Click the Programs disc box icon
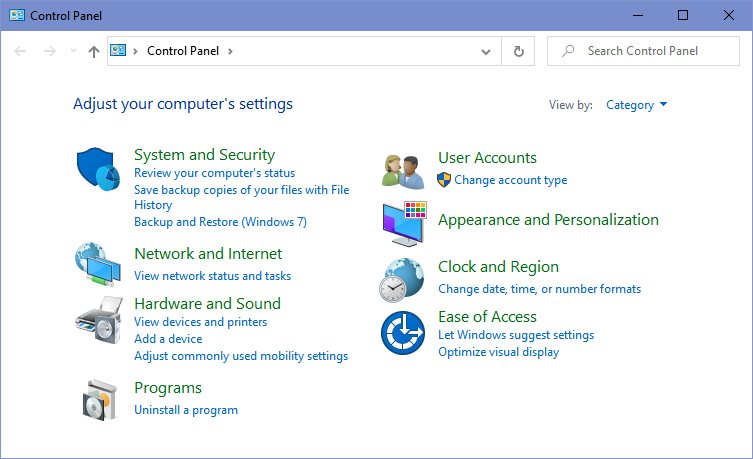 [x=99, y=400]
